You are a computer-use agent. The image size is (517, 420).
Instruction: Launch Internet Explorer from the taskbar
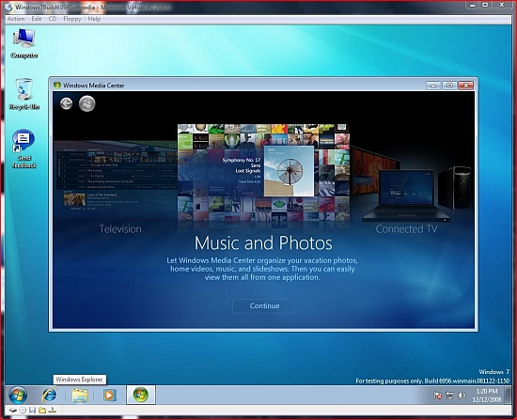[x=49, y=395]
